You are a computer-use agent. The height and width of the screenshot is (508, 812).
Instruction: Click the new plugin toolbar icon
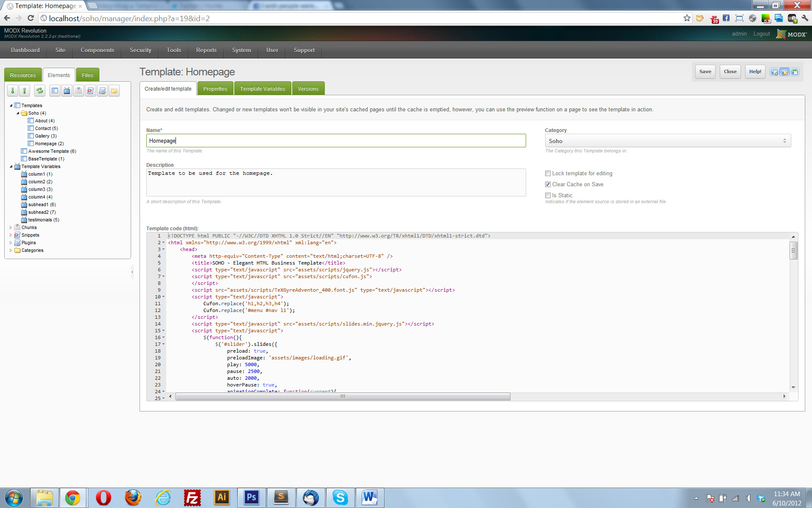click(102, 91)
